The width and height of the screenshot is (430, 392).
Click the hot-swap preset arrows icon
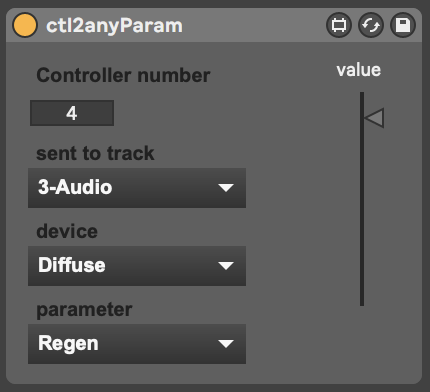(x=371, y=25)
